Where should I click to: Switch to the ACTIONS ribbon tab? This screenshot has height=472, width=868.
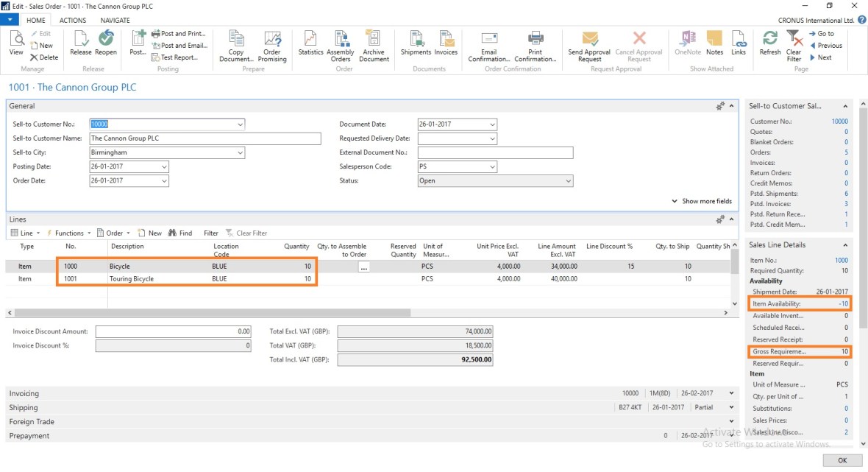pos(73,21)
